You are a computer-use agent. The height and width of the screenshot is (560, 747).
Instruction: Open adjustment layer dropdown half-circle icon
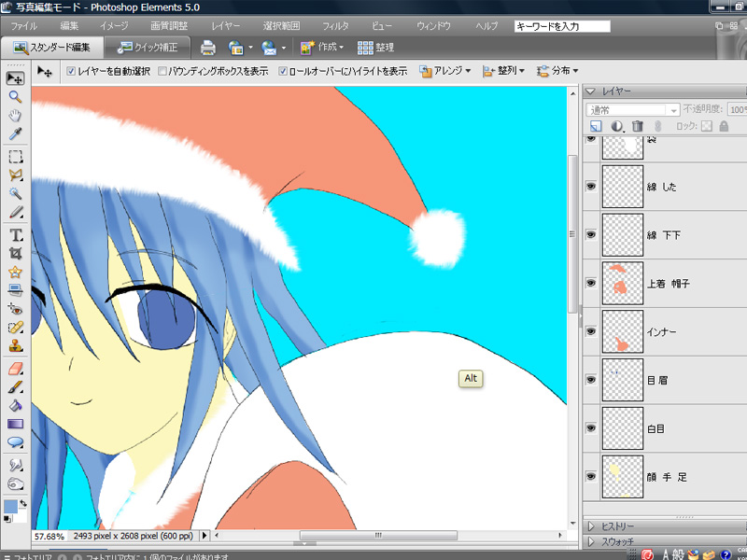[617, 126]
